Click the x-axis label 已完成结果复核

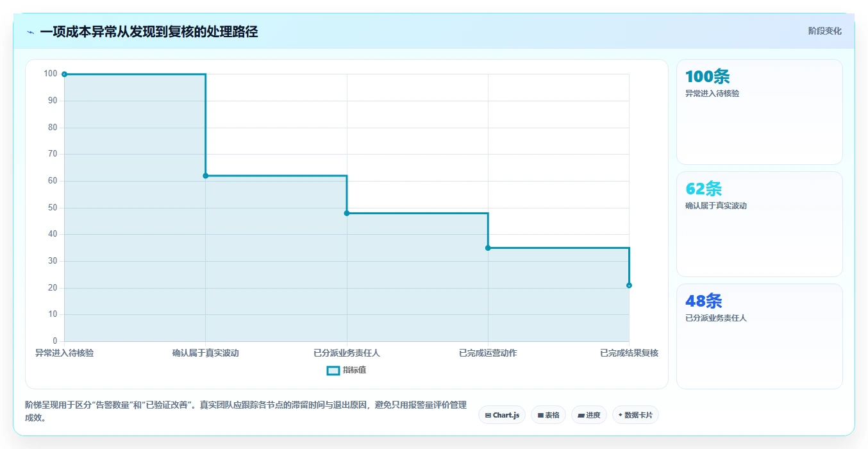629,353
